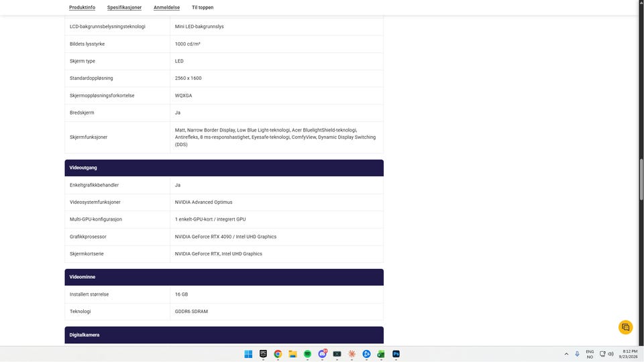
Task: Open the yellow chat support bubble
Action: [x=625, y=327]
